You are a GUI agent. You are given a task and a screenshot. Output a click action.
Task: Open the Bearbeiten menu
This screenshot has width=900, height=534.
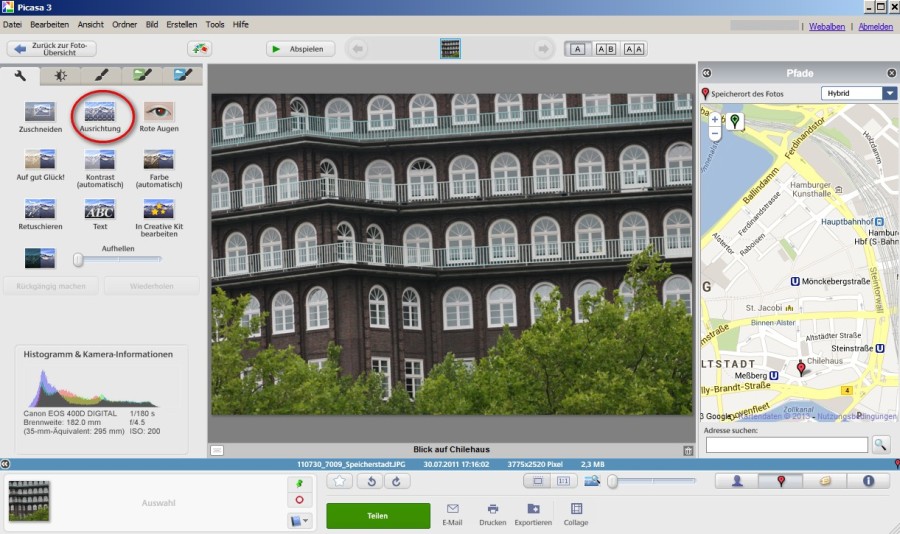point(50,24)
